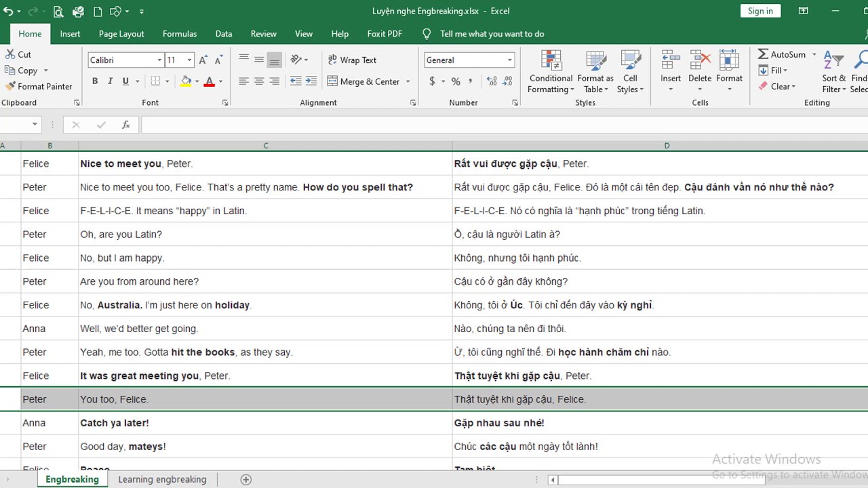Increase font size with the large A icon

pos(203,60)
